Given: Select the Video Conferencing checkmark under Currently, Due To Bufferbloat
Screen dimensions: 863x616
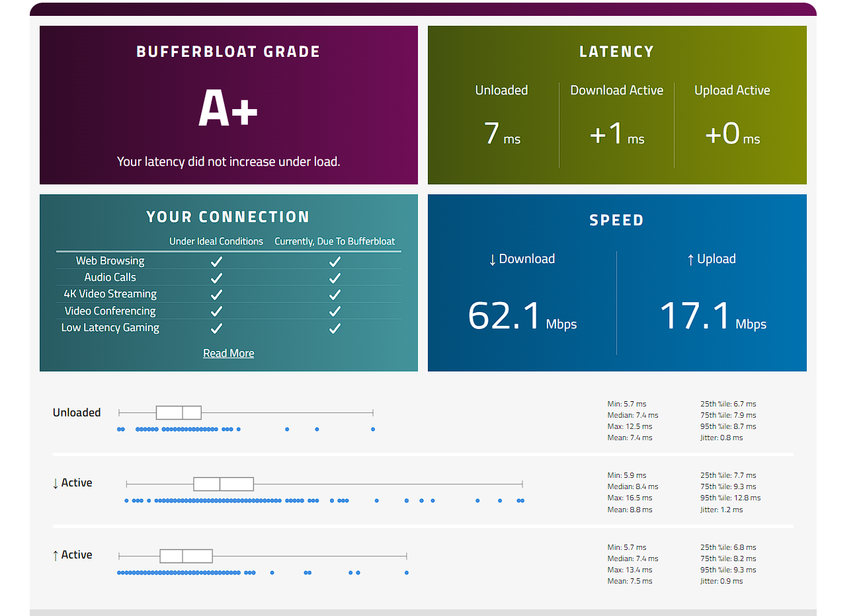Looking at the screenshot, I should [x=335, y=311].
